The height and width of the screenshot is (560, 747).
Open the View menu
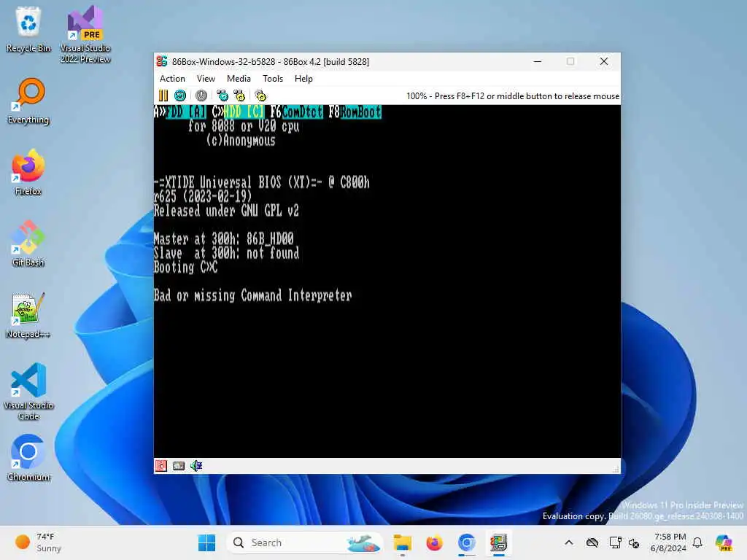206,79
